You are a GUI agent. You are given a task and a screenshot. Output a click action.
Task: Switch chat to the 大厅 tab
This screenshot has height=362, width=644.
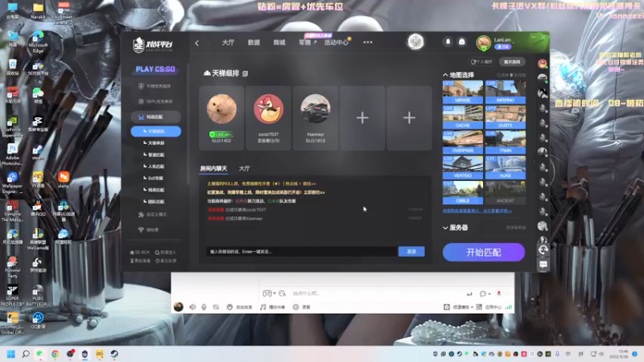click(x=244, y=169)
